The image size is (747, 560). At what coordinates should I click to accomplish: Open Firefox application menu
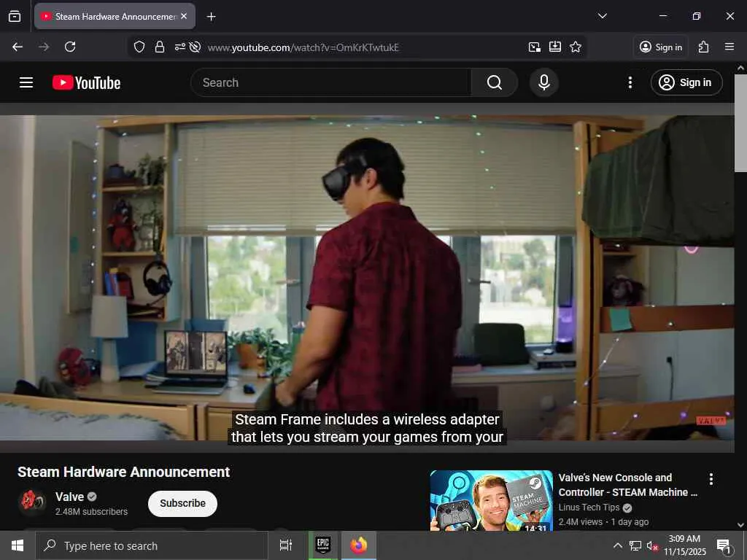[x=729, y=47]
